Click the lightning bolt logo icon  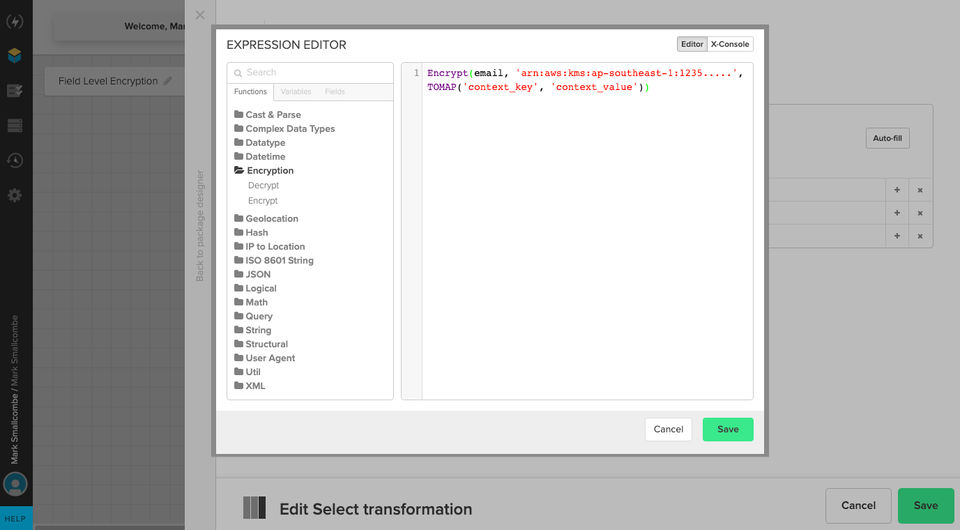point(15,20)
